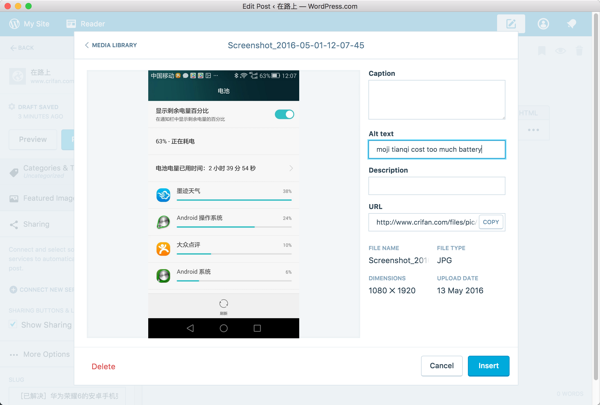Cancel the media dialog
This screenshot has width=600, height=405.
coord(442,366)
